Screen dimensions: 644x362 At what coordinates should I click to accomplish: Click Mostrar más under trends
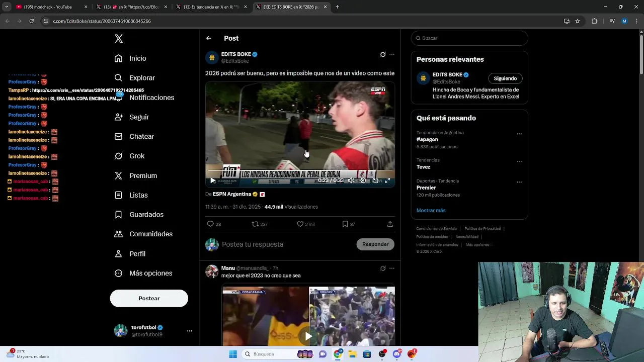tap(431, 210)
